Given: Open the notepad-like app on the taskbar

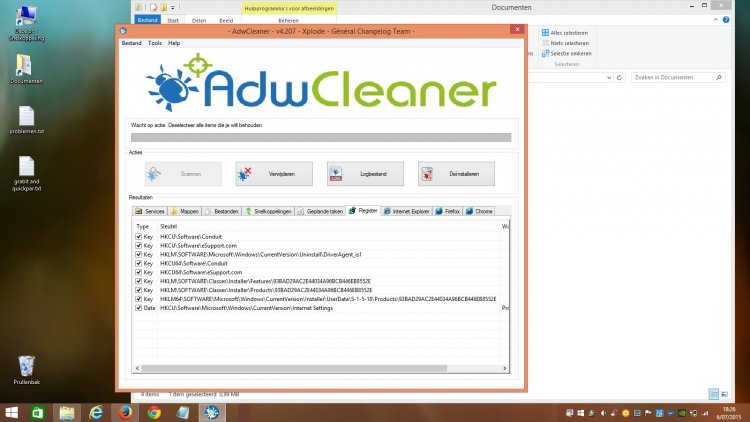Looking at the screenshot, I should tap(183, 412).
